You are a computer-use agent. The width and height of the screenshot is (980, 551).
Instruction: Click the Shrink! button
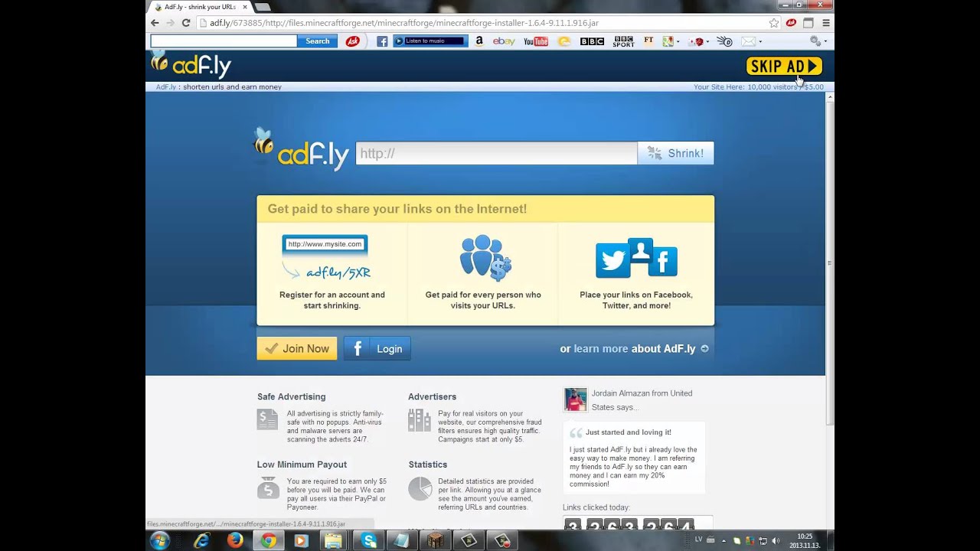click(676, 153)
